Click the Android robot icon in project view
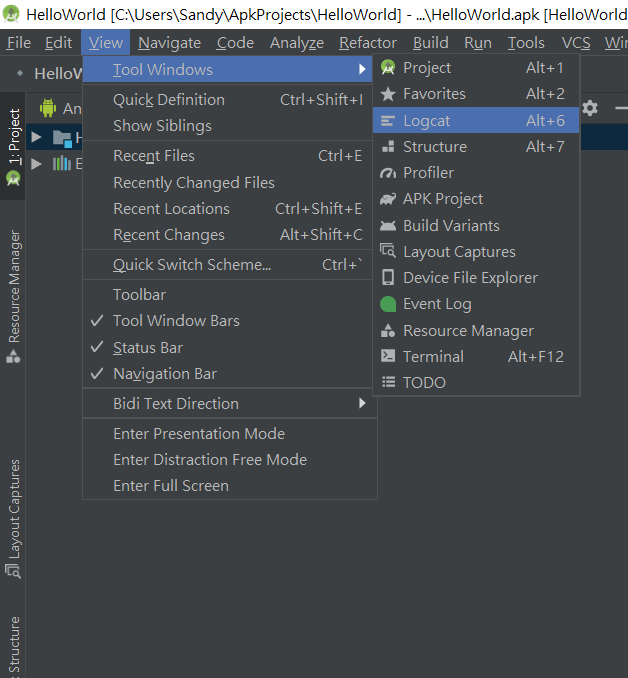 pos(48,108)
